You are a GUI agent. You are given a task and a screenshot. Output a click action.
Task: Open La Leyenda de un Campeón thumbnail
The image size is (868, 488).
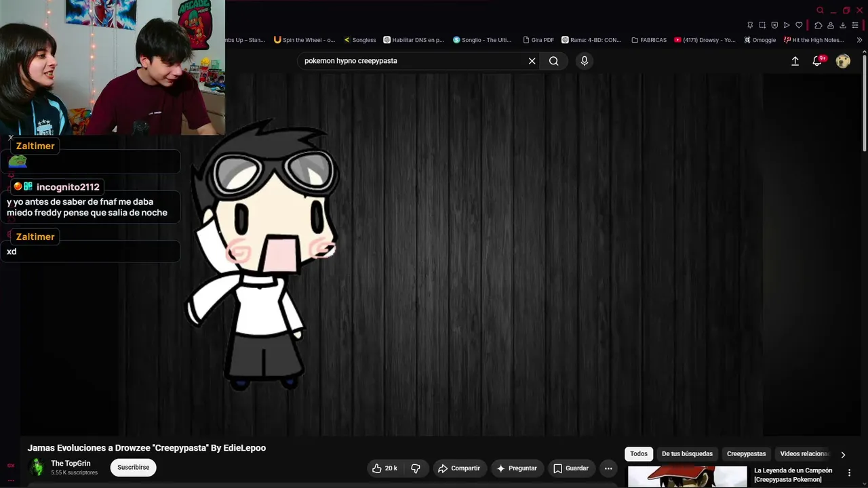[687, 476]
